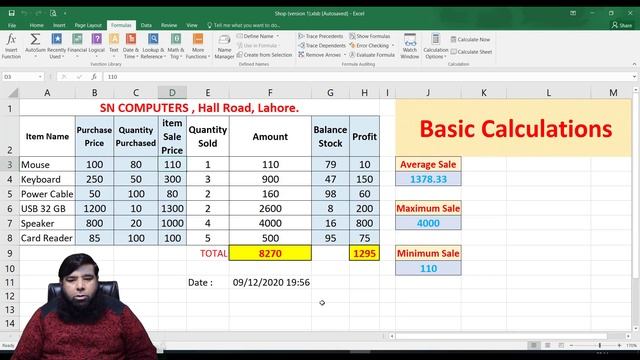Click Trace Precedents
Image resolution: width=640 pixels, height=360 pixels.
pyautogui.click(x=321, y=36)
